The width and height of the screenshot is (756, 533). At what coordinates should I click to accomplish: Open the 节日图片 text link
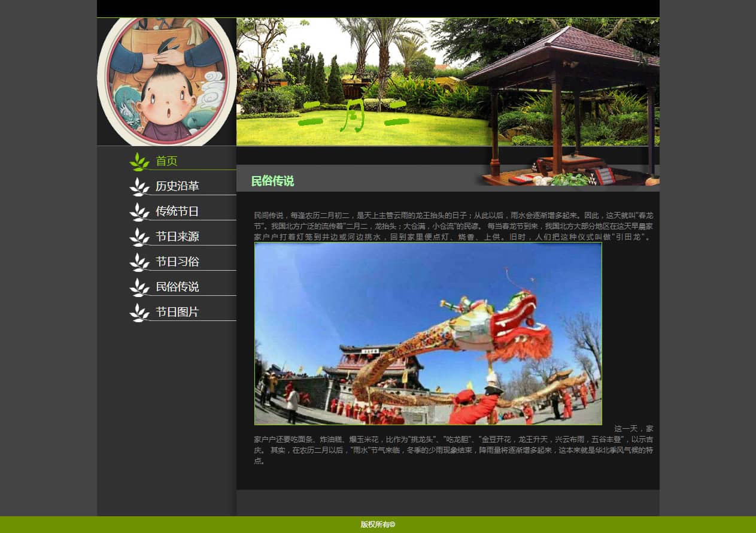pyautogui.click(x=177, y=312)
